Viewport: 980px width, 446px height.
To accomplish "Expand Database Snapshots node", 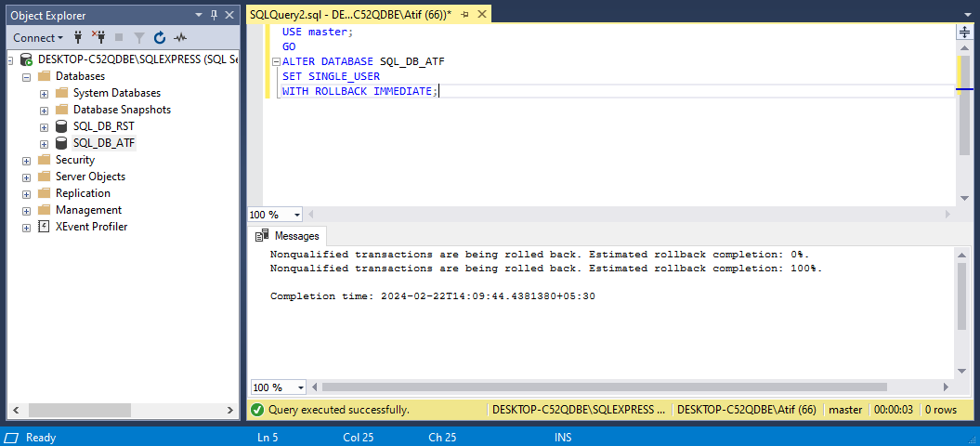I will click(44, 110).
